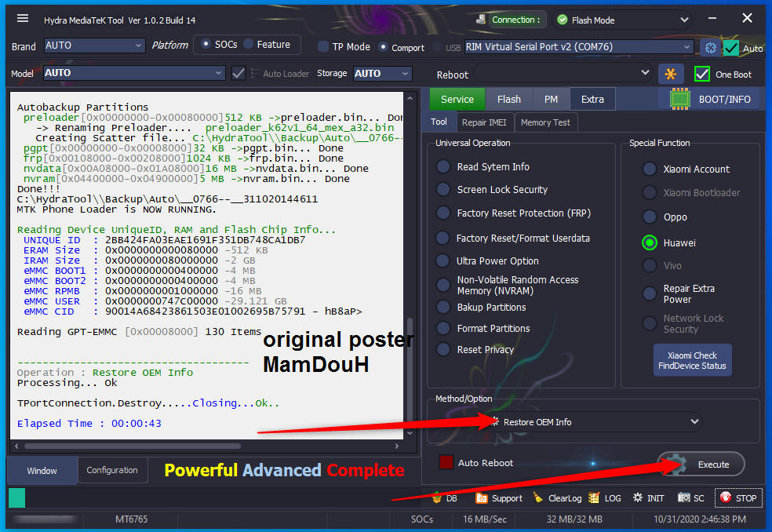Open the Repair IMEI tab
772x532 pixels.
tap(484, 122)
